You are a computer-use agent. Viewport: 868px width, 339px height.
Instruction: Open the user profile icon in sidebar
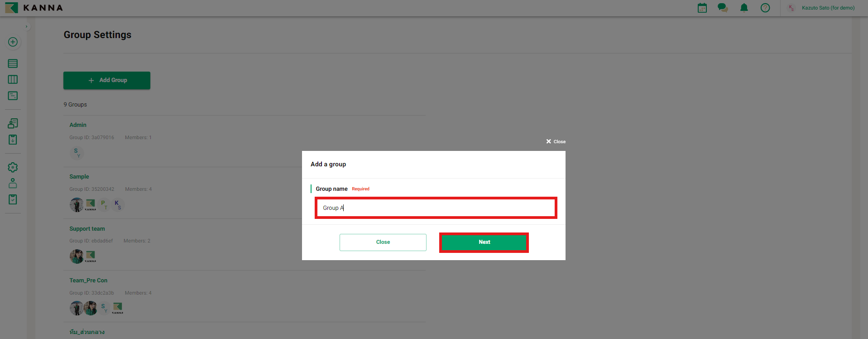point(13,184)
